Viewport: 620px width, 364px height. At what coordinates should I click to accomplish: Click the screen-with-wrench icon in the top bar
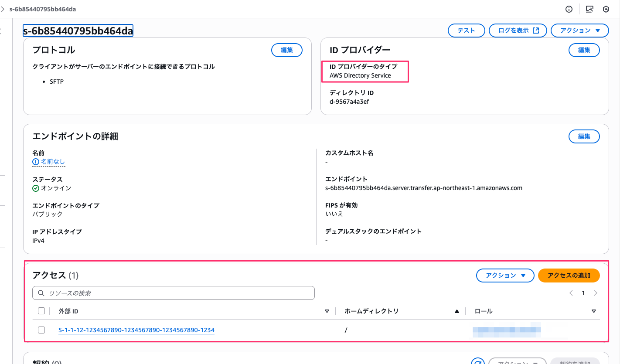589,9
